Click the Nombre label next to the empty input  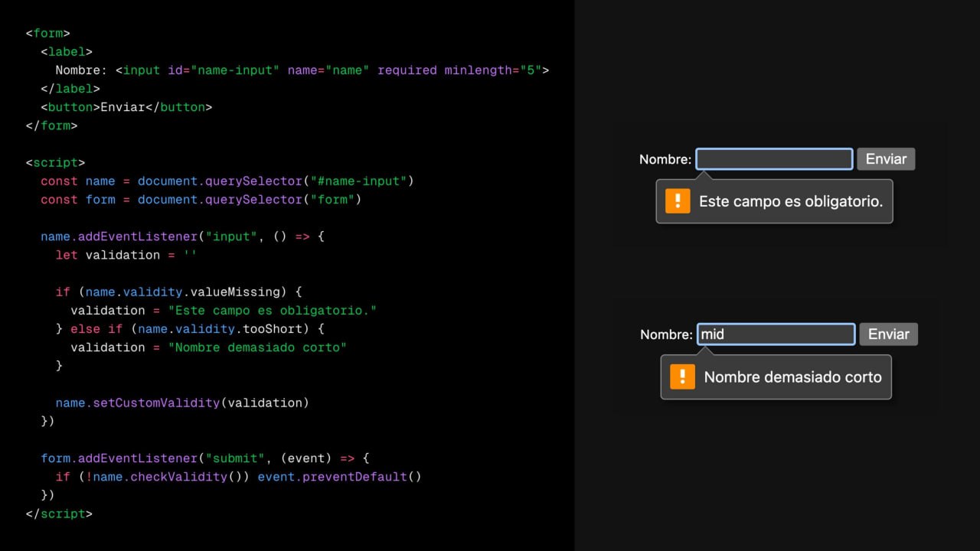point(665,159)
